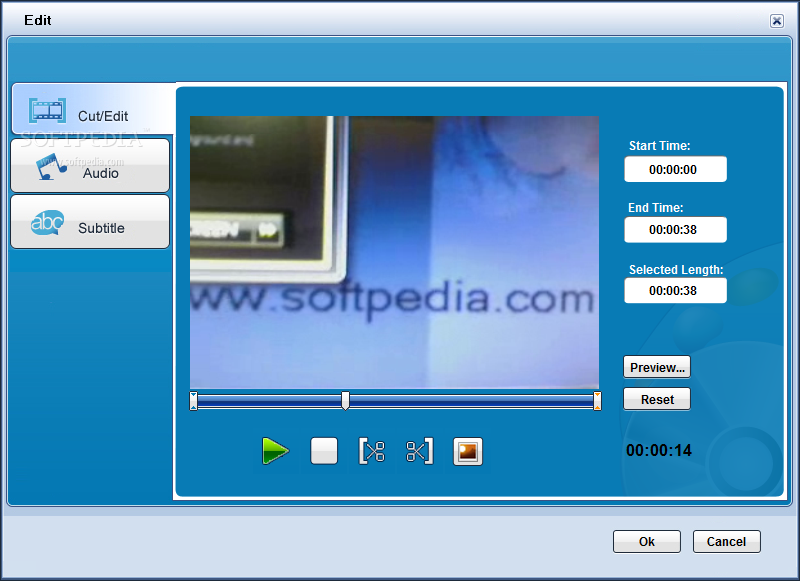
Task: Click the Start Time field
Action: 676,169
